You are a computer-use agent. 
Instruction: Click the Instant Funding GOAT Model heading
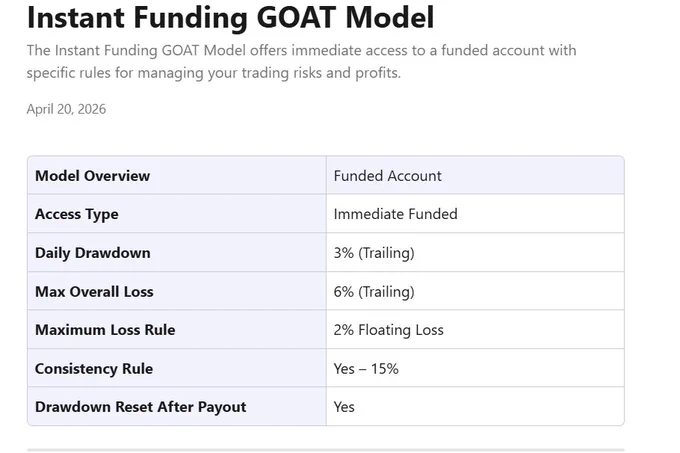coord(230,17)
